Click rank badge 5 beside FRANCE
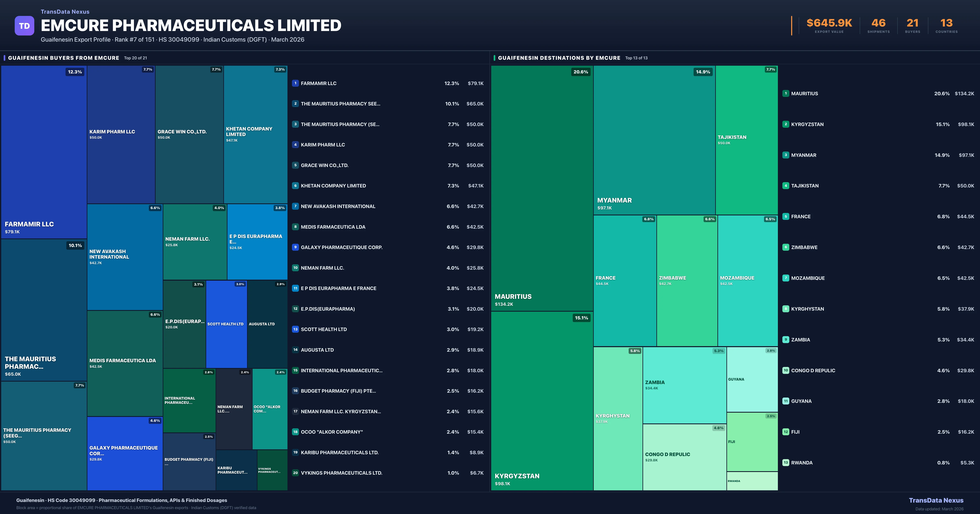The width and height of the screenshot is (980, 514). [x=786, y=217]
